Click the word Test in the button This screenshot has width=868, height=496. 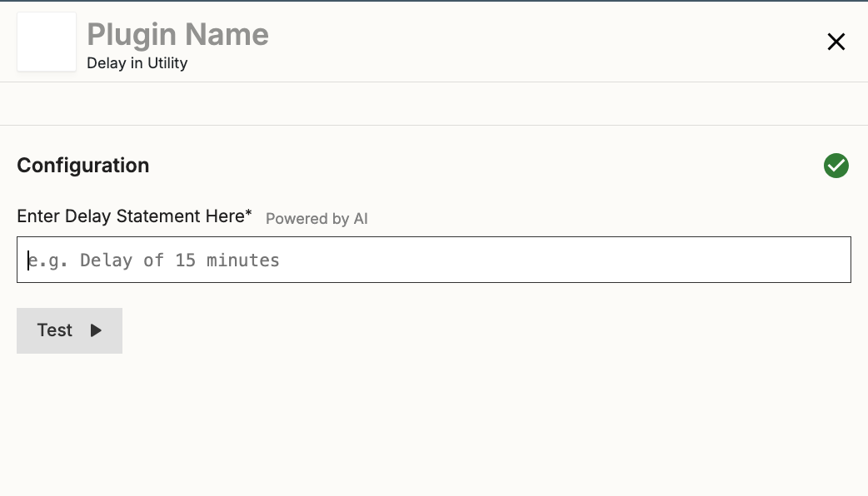[x=54, y=330]
